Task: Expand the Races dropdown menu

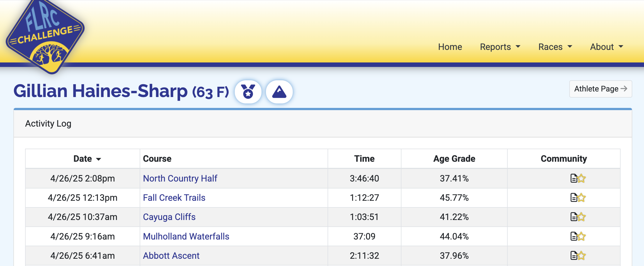Action: pos(555,47)
